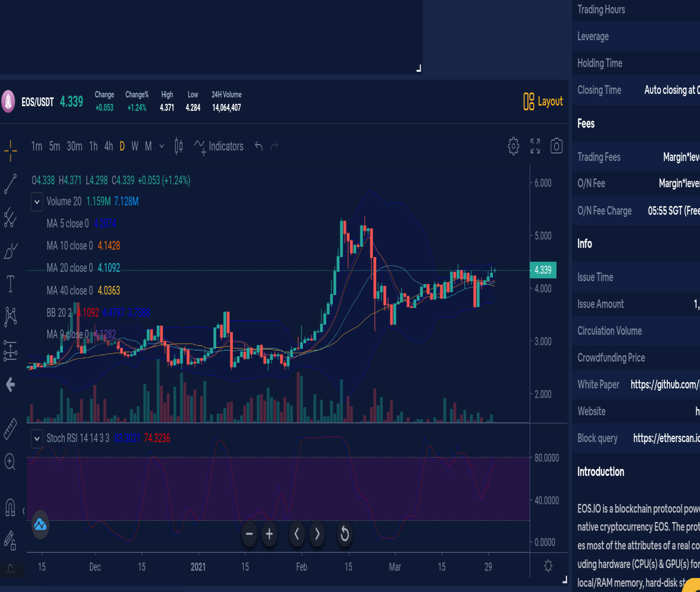Select the text annotation tool
This screenshot has width=700, height=592.
click(10, 284)
